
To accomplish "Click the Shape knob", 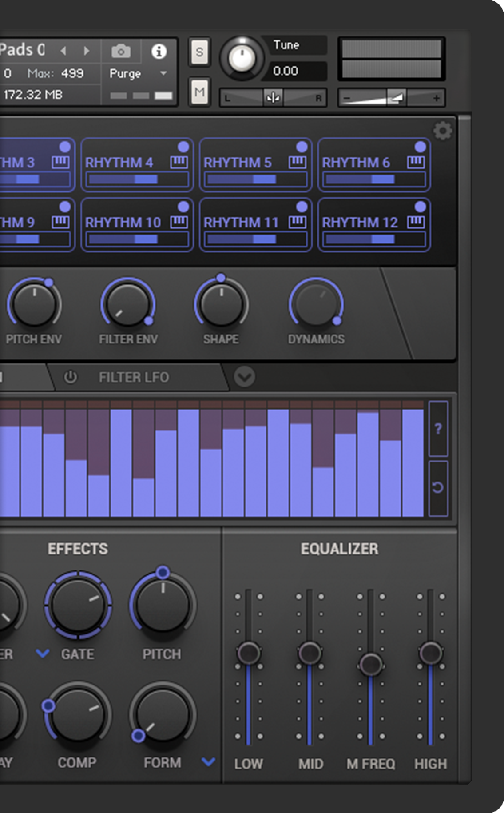I will [x=221, y=304].
